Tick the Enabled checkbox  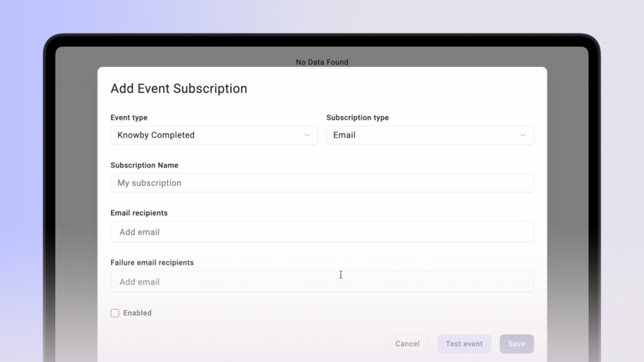(115, 313)
